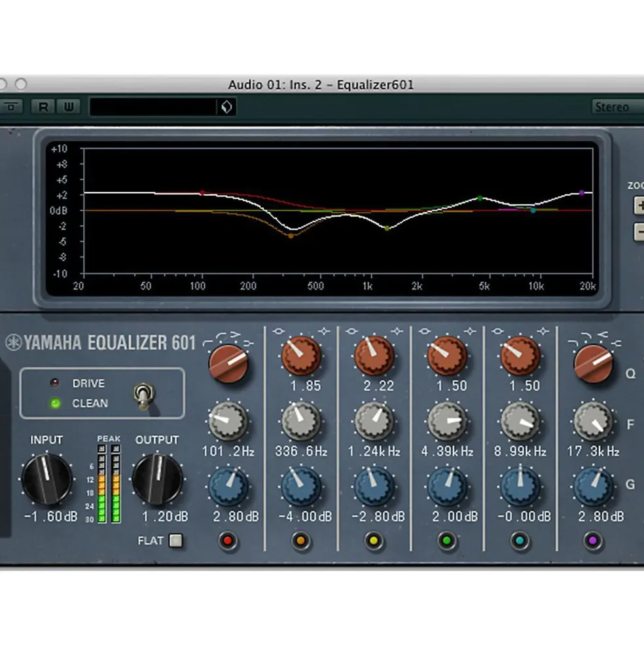
Task: Click the Yamaha logo emblem
Action: tap(13, 342)
